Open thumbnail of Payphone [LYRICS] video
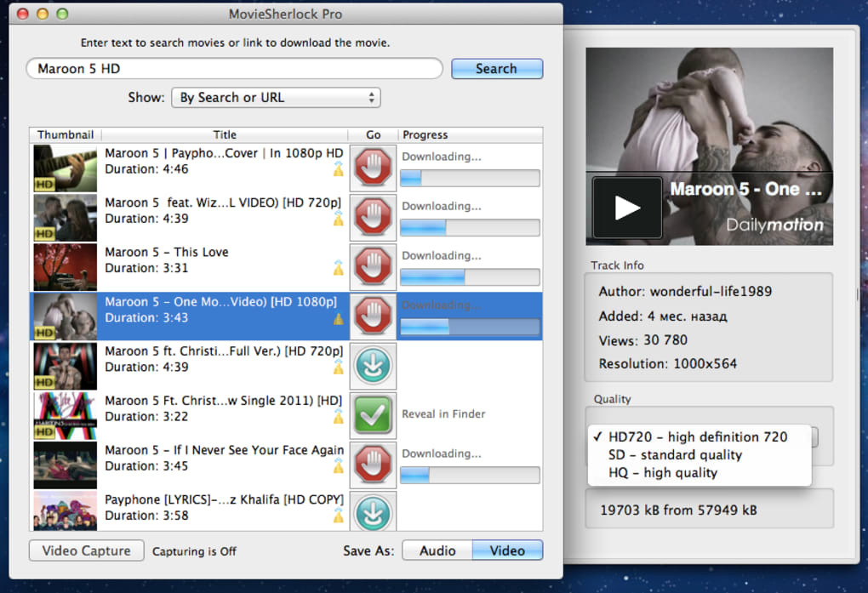 click(66, 511)
